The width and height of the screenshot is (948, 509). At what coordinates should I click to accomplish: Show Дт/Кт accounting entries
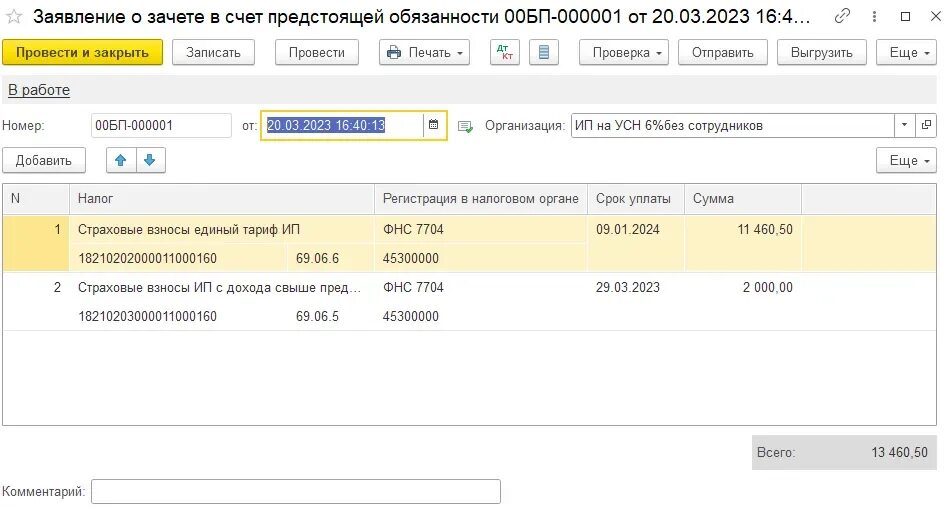[505, 53]
